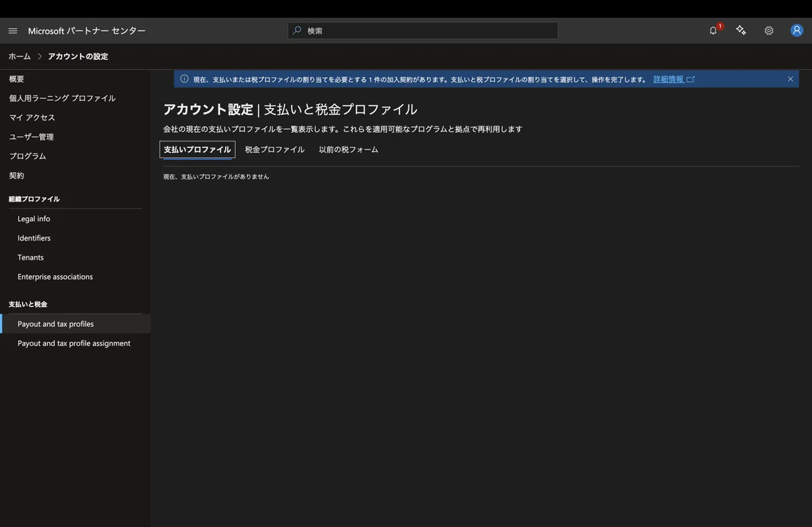The image size is (812, 527).
Task: Open the notifications bell
Action: tap(713, 30)
